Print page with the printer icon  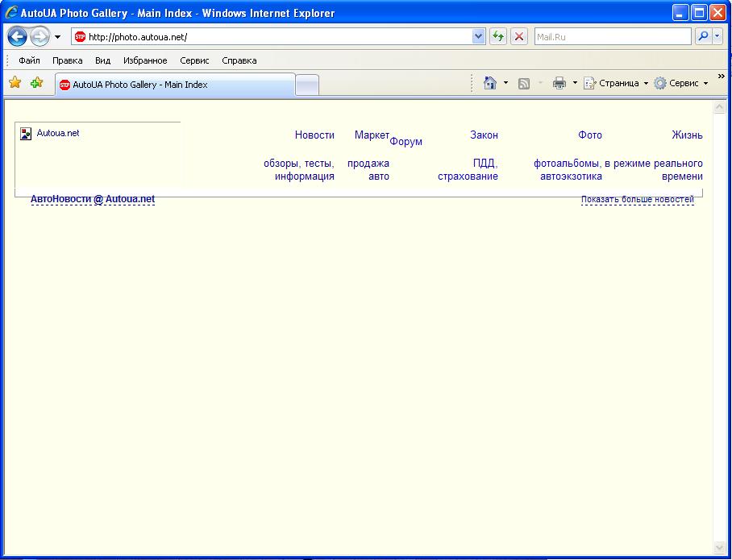coord(559,84)
